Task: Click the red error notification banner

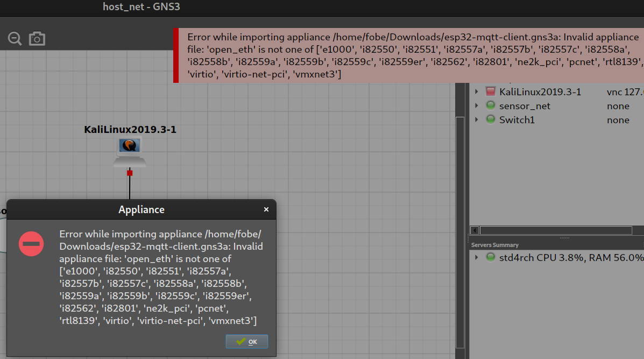Action: 409,55
